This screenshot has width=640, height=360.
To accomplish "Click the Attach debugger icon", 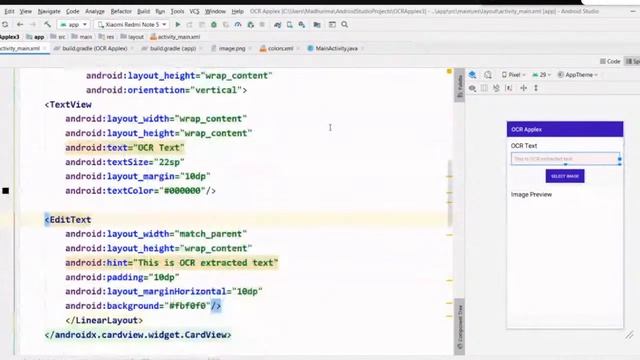I will click(251, 24).
